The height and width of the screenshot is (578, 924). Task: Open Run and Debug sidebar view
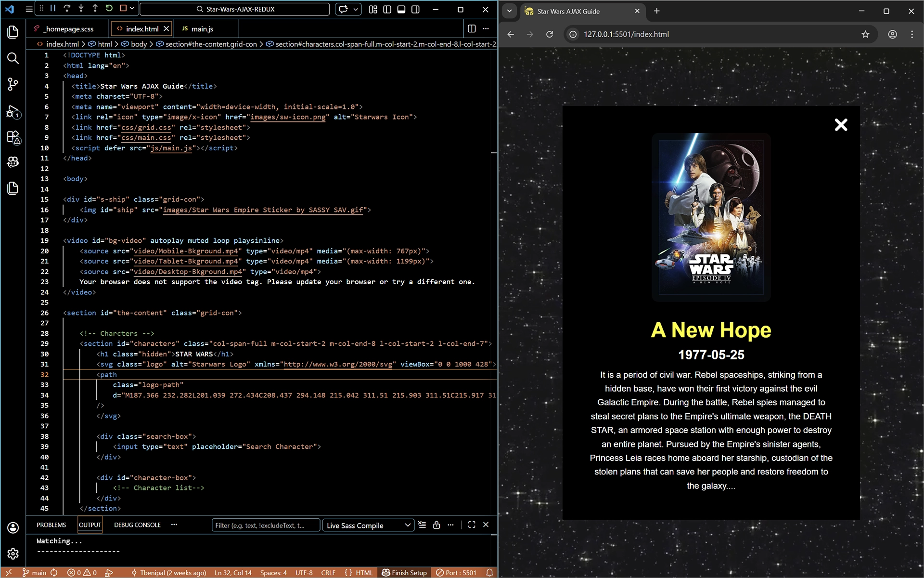click(x=13, y=112)
